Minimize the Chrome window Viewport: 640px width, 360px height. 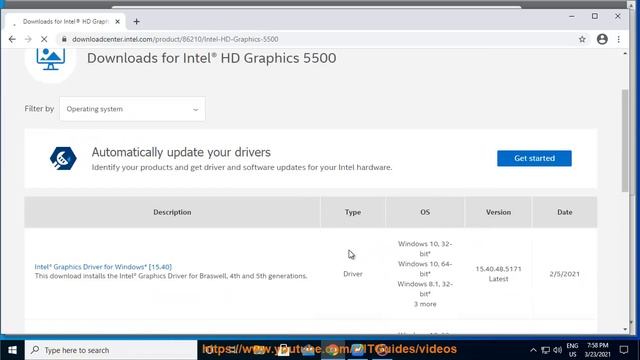572,16
